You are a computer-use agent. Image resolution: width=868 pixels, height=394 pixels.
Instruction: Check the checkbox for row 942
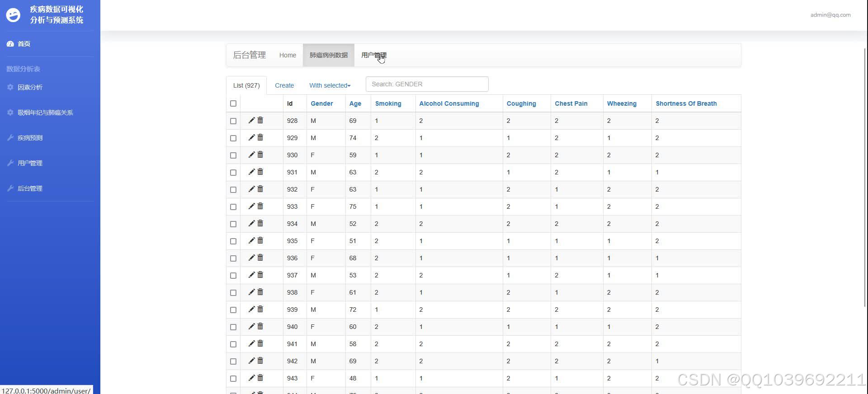click(233, 361)
